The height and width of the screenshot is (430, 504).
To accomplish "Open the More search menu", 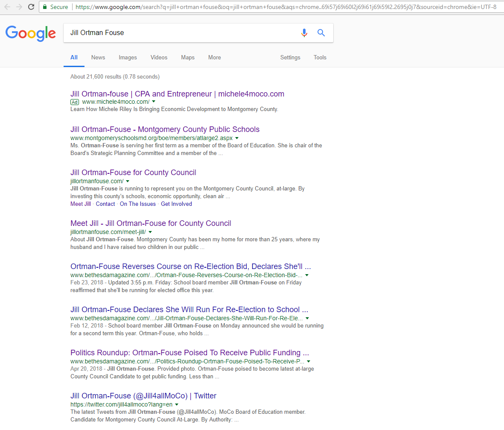I will pyautogui.click(x=214, y=58).
